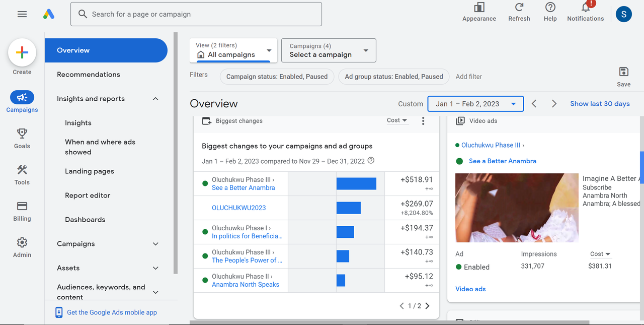Click the Video ads card icon
The image size is (644, 325).
460,121
